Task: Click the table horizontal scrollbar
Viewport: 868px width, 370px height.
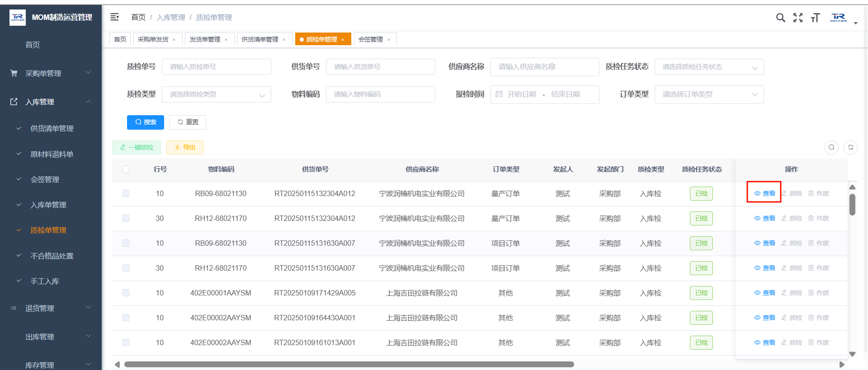Action: 349,364
